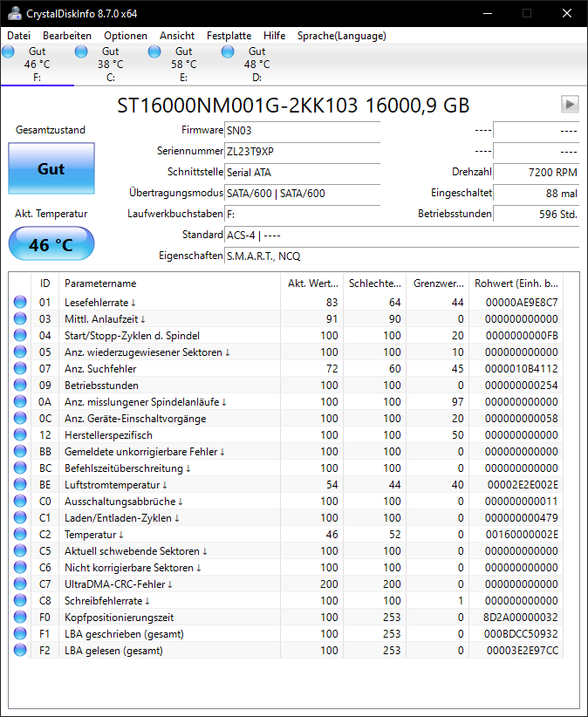Click the status orb on the 01 Lesefehlerrate row
Image resolution: width=588 pixels, height=717 pixels.
click(20, 302)
